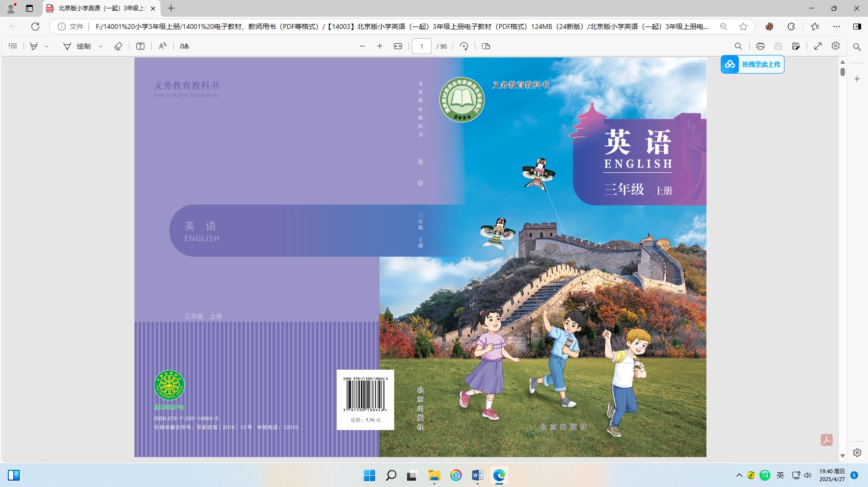The height and width of the screenshot is (487, 868).
Task: Click the translate icon in PDF toolbar
Action: pos(185,46)
